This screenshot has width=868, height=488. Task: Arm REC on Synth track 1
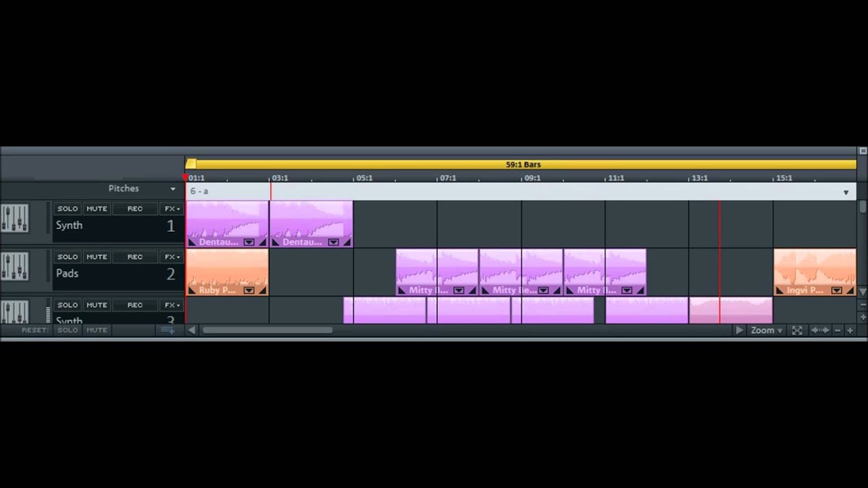(135, 209)
